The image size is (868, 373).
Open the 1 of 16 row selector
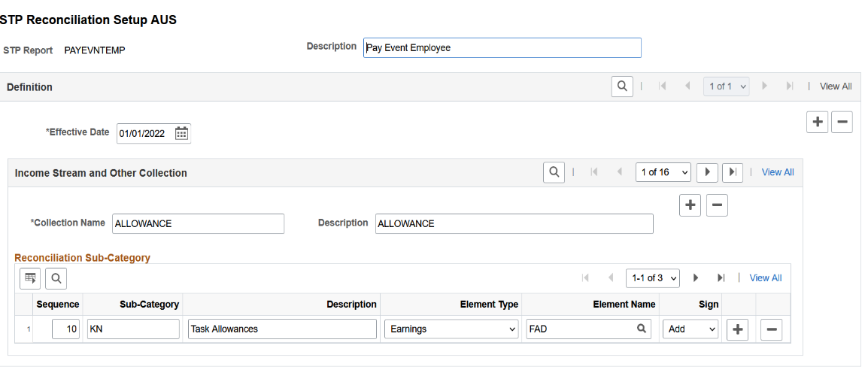click(663, 172)
